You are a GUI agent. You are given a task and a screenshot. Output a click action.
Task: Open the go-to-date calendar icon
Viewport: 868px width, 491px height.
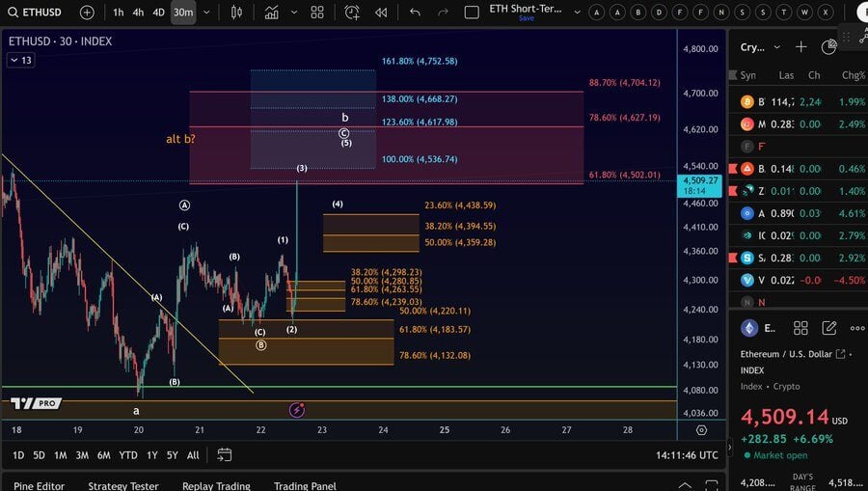(224, 455)
